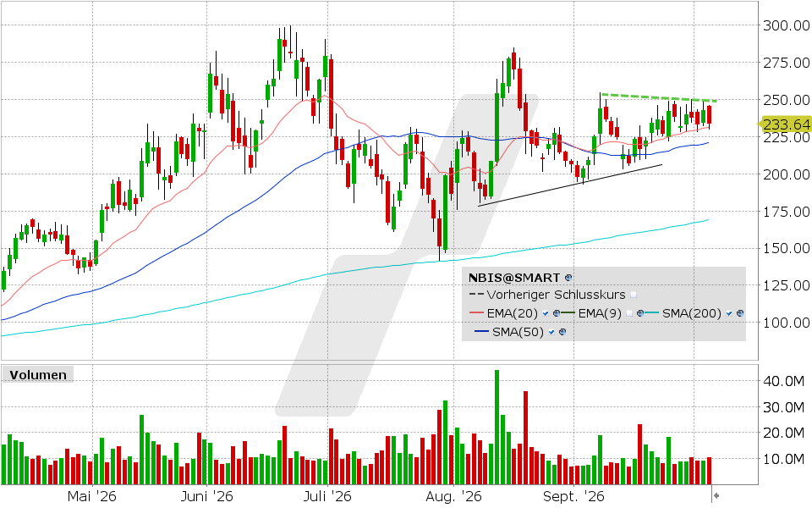Click the 275.00 price axis label
The image size is (812, 508).
786,63
